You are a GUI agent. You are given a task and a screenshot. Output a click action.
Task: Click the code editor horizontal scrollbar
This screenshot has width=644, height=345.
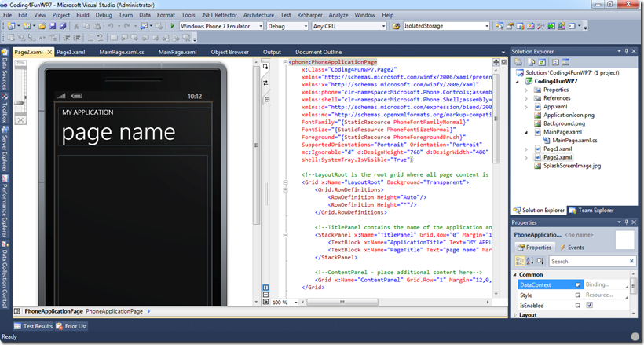point(342,303)
